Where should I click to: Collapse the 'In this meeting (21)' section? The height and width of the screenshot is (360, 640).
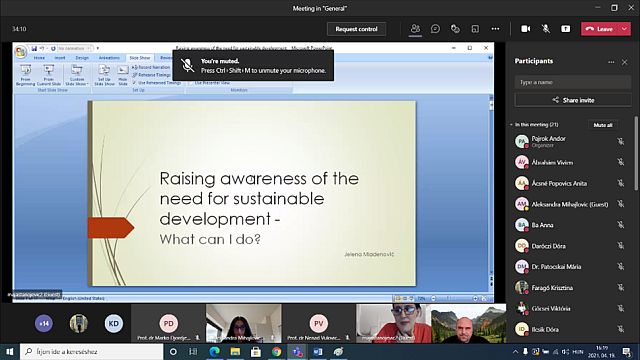point(511,124)
